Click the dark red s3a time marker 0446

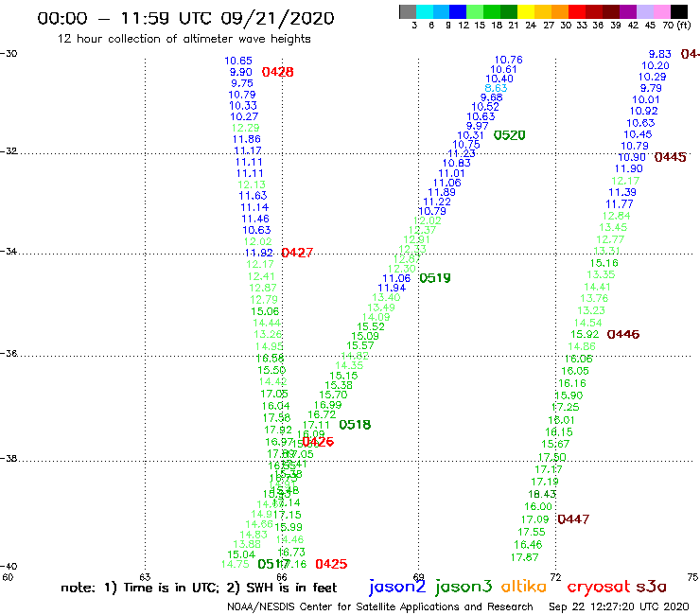pos(623,334)
